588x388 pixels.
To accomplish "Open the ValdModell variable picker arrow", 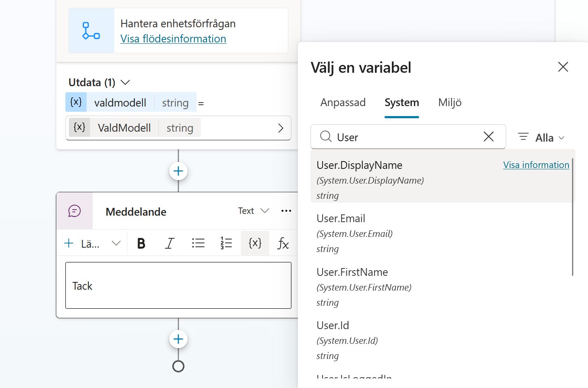I will point(281,128).
